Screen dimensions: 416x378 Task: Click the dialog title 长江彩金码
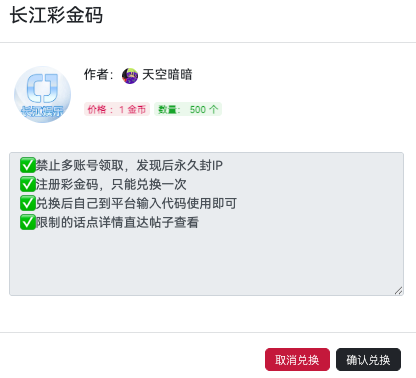point(56,15)
